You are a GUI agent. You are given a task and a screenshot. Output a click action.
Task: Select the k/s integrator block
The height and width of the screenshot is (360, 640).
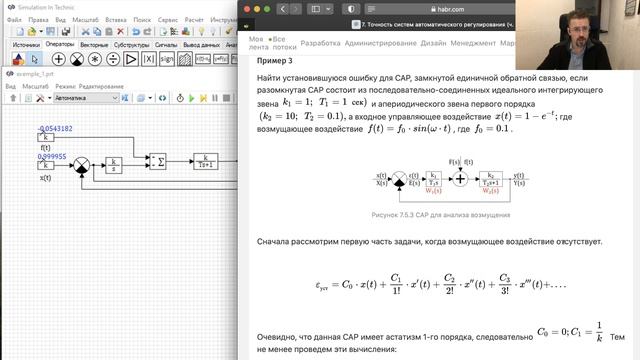(x=113, y=165)
